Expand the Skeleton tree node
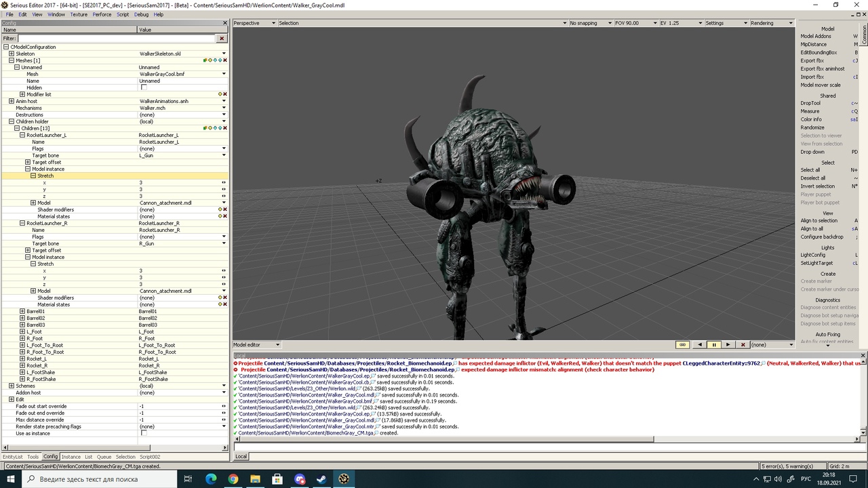This screenshot has height=488, width=868. point(12,54)
